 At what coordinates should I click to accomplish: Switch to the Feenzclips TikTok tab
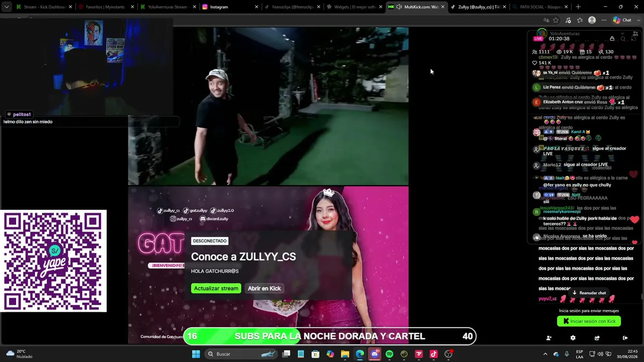point(292,7)
